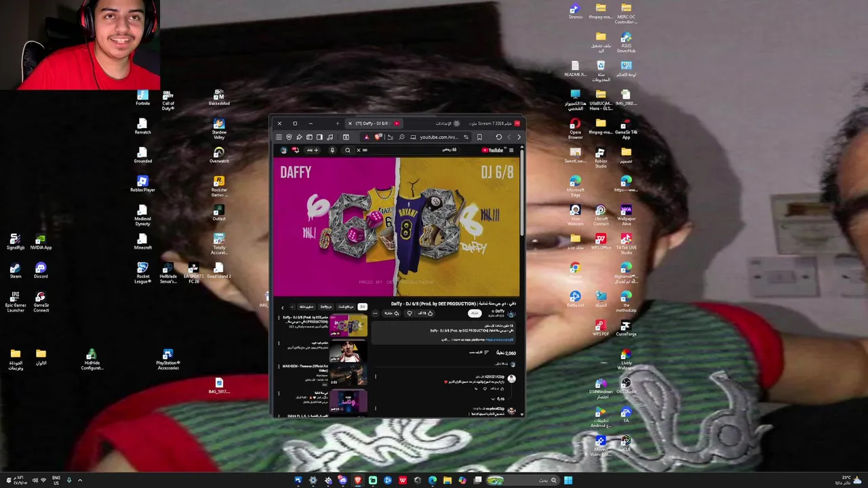Open the CurseForge desktop icon
Screen dimensions: 868x488
[x=626, y=328]
